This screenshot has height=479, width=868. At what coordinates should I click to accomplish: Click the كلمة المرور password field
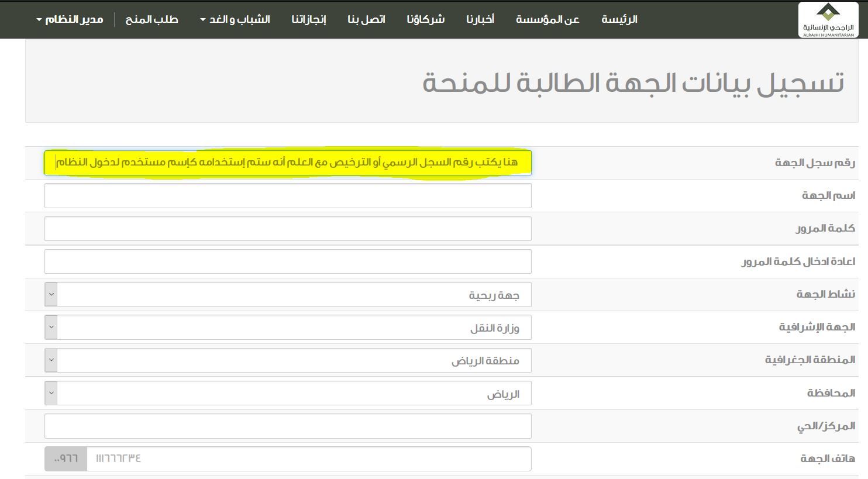(x=288, y=228)
